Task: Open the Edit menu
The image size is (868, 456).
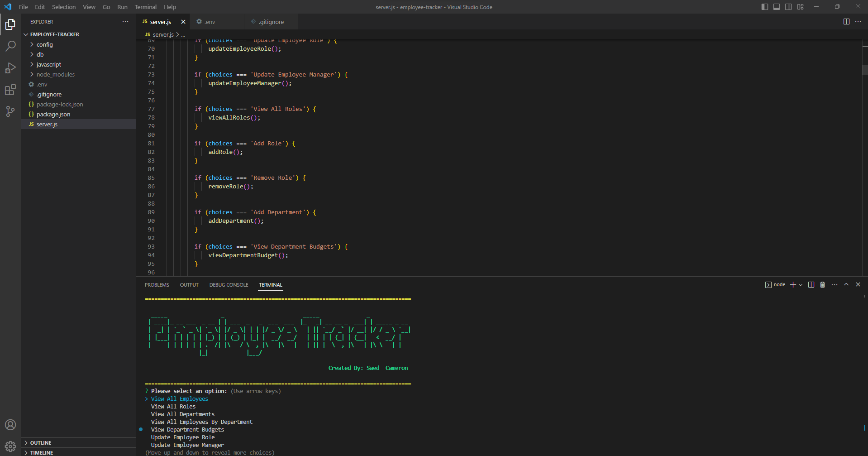Action: [x=40, y=7]
